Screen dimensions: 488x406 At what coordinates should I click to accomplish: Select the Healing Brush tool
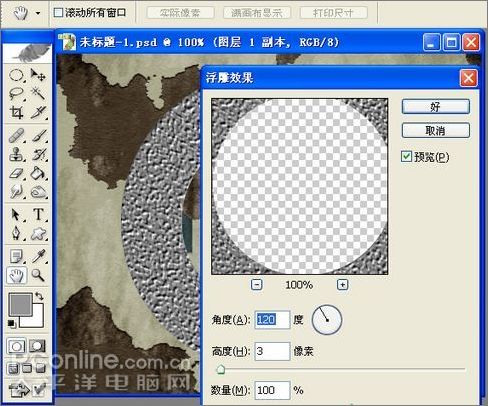16,136
